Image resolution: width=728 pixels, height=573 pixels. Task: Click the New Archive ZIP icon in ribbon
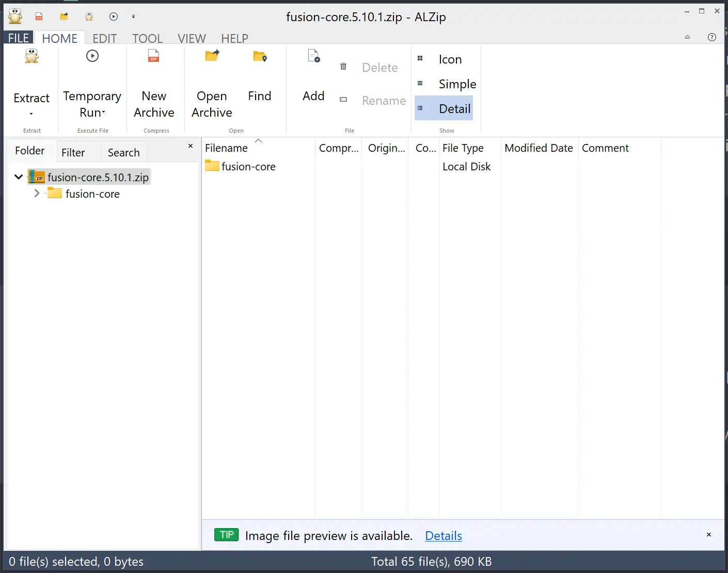click(153, 56)
